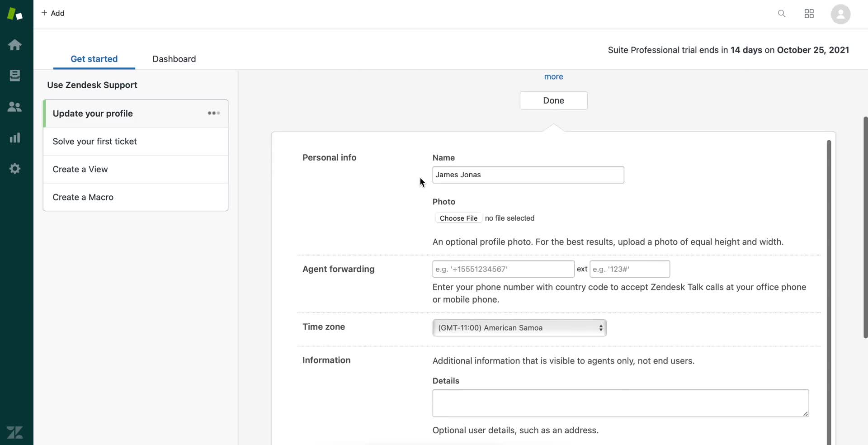
Task: Click the ext extension field
Action: (x=629, y=269)
